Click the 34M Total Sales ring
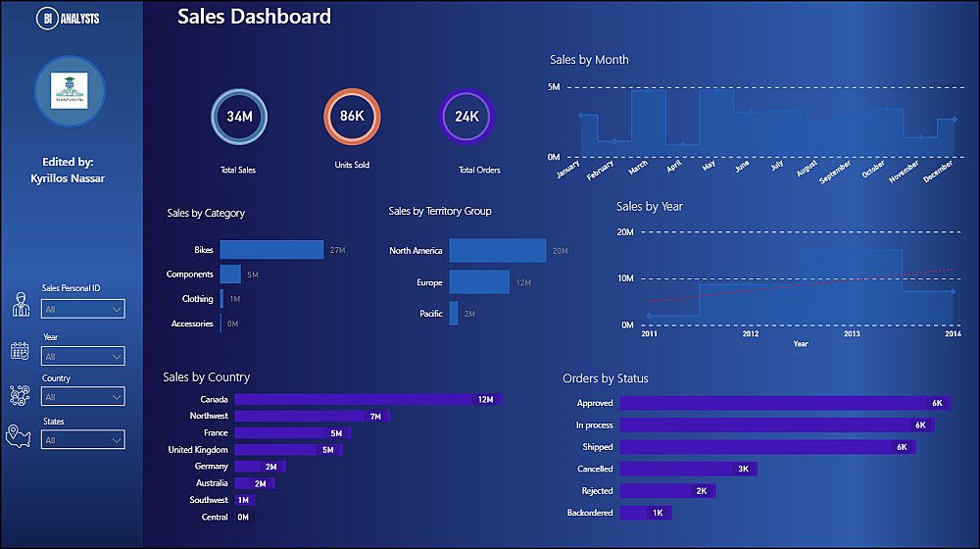Screen dimensions: 980x549 [x=239, y=117]
